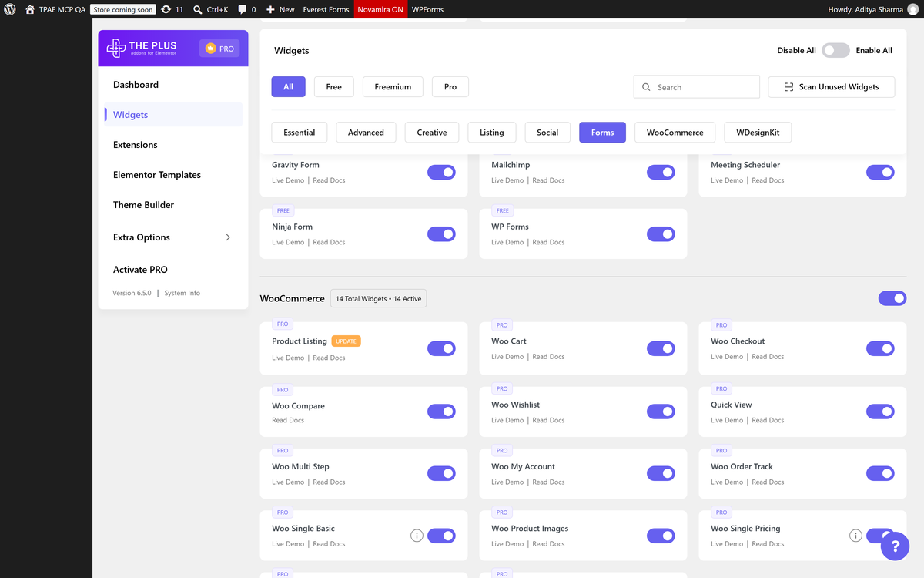
Task: Select the Freemium filter tab
Action: point(393,87)
